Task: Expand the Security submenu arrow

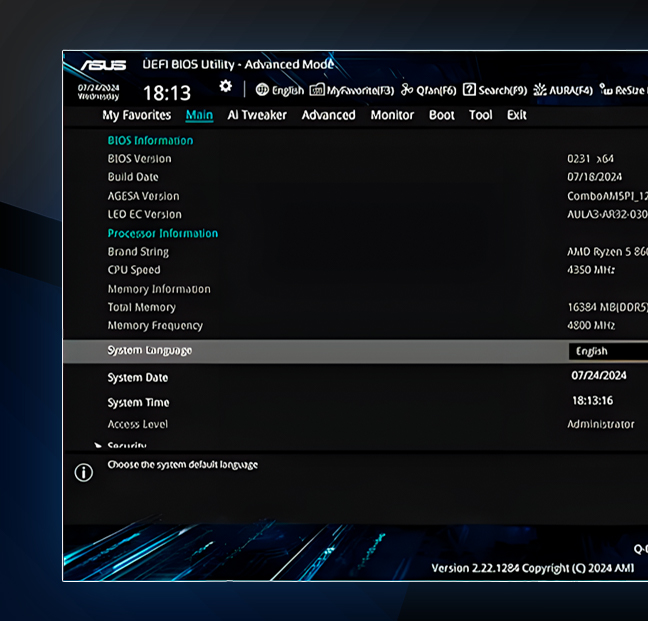Action: pyautogui.click(x=98, y=446)
